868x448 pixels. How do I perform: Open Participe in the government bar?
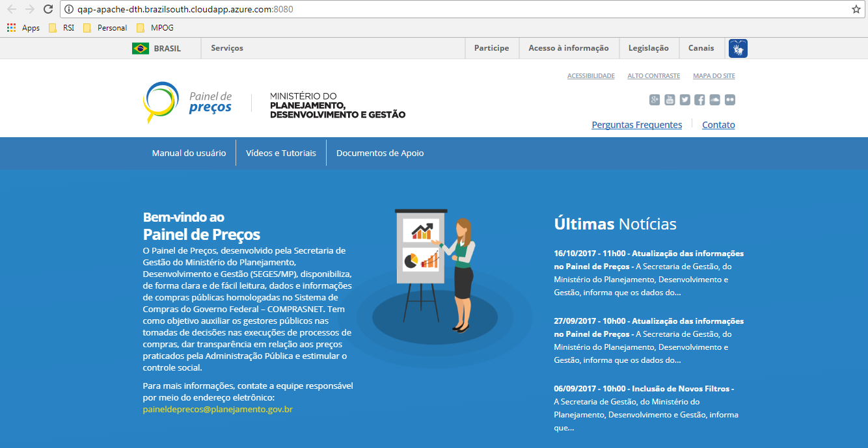(491, 48)
